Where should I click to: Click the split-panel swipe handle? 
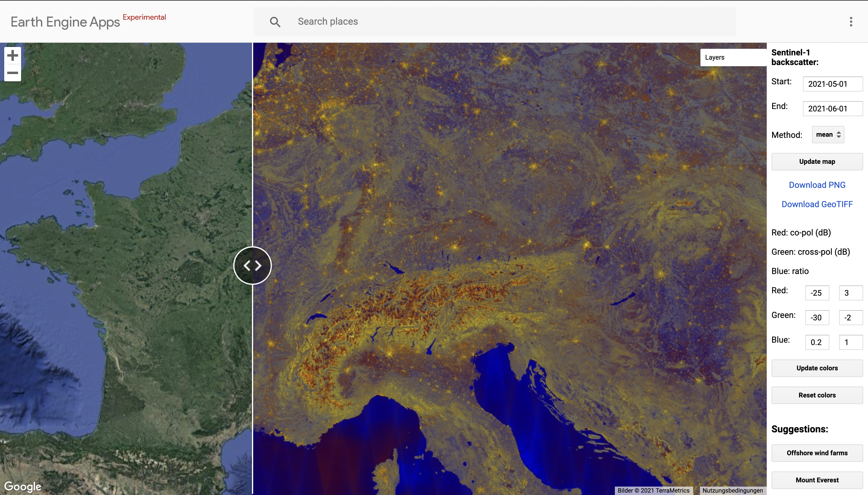[253, 266]
